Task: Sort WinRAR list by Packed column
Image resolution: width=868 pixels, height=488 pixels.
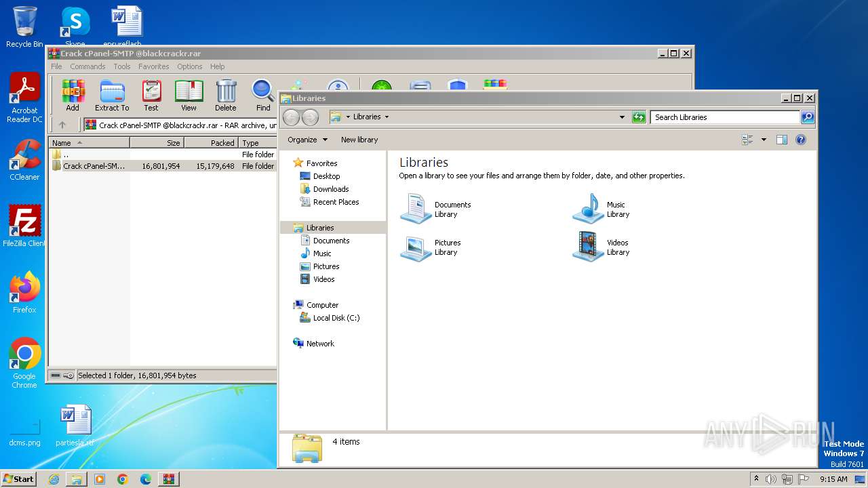Action: click(x=211, y=143)
